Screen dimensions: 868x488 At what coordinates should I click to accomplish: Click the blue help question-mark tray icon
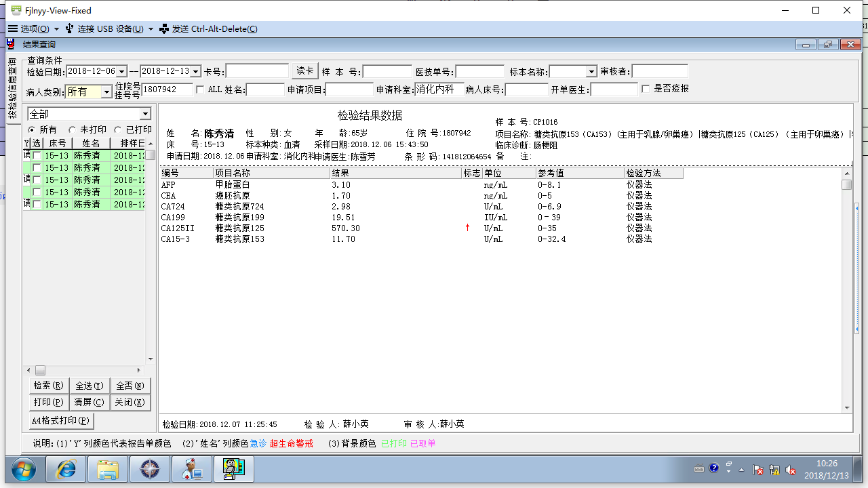[714, 468]
